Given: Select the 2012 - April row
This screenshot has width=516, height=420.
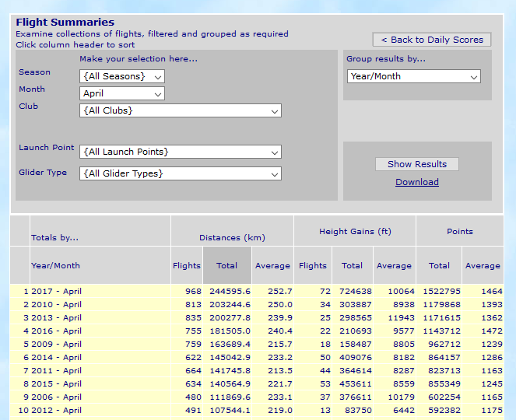Looking at the screenshot, I should pos(56,411).
